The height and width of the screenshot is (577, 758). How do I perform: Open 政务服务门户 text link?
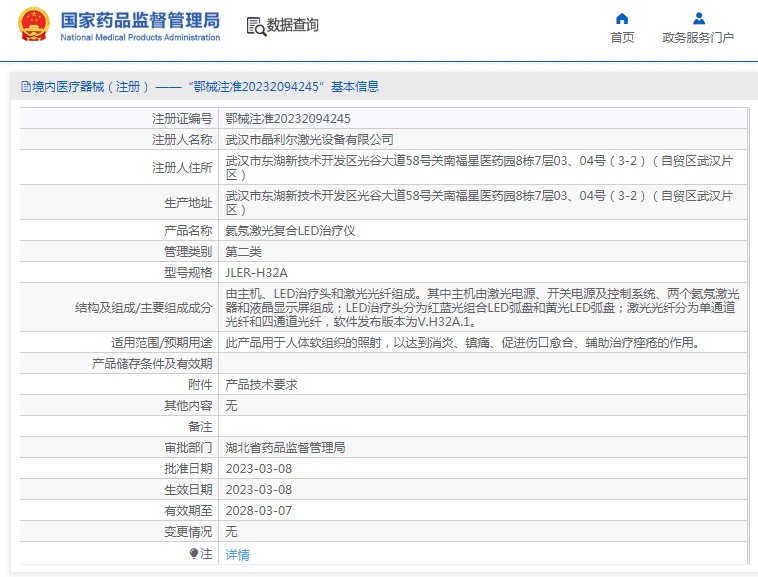click(x=698, y=38)
